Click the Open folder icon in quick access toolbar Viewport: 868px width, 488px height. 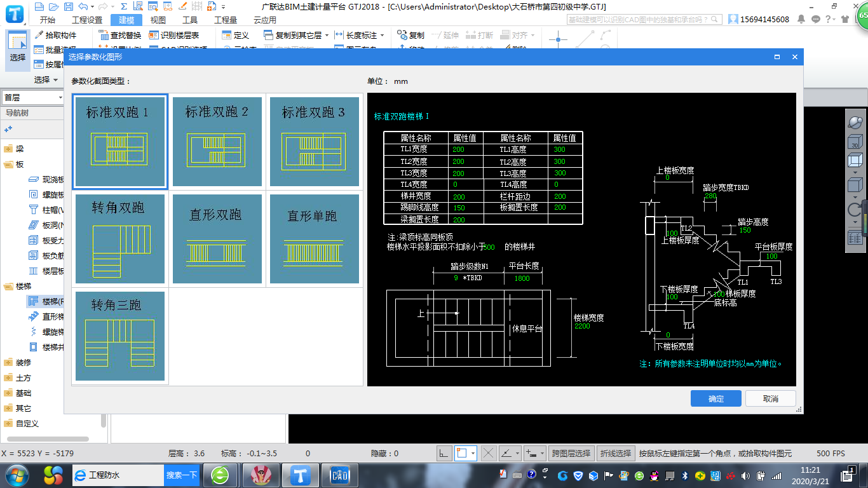53,7
